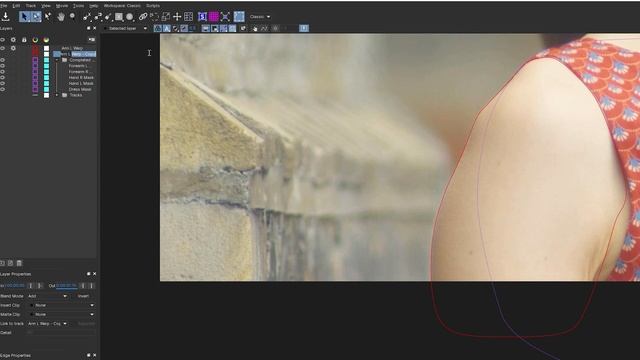Hide the Hand R Mask layer
Viewport: 640px width, 360px height.
(2, 78)
